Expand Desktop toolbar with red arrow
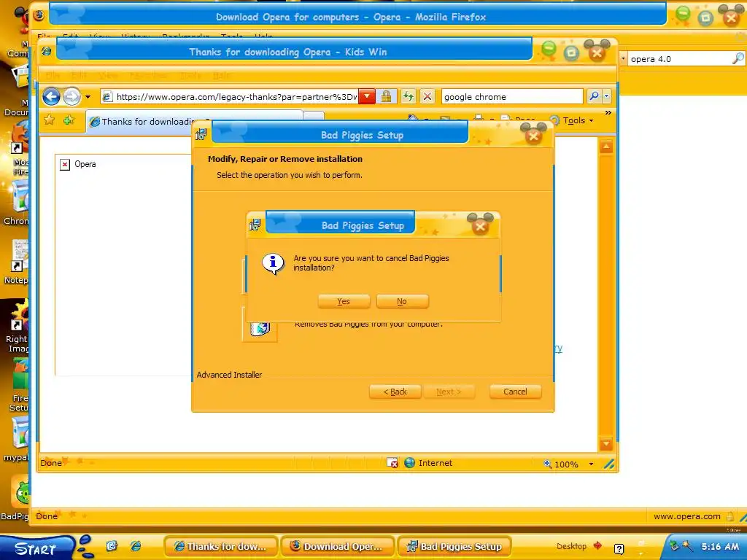The width and height of the screenshot is (747, 560). click(x=597, y=545)
